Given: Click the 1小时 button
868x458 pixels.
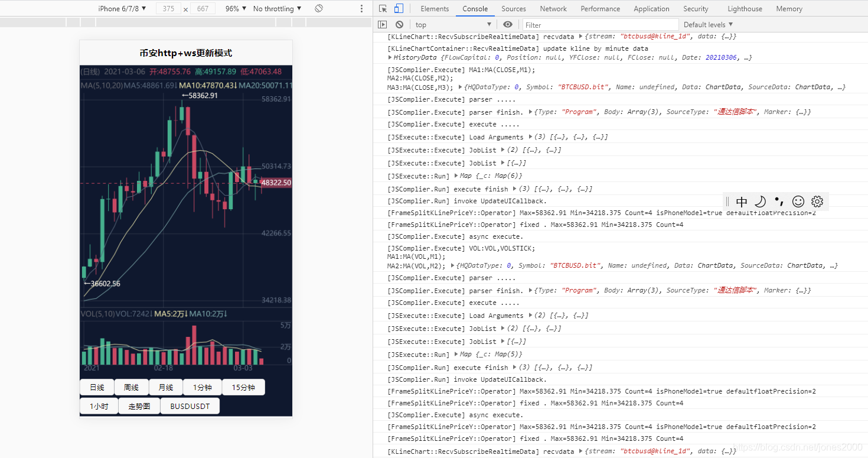Looking at the screenshot, I should [99, 406].
